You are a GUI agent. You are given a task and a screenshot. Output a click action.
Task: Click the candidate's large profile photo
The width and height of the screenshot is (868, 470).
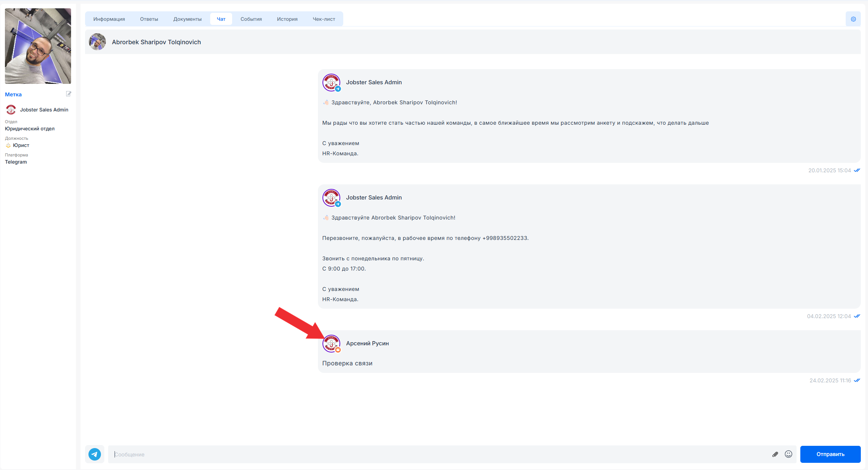(x=38, y=46)
